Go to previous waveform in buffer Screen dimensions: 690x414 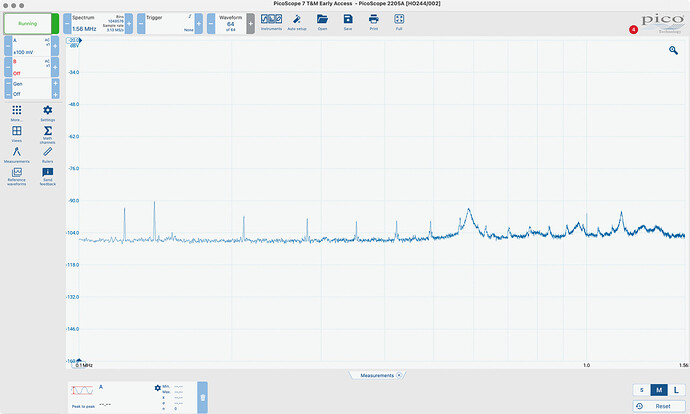pyautogui.click(x=211, y=24)
